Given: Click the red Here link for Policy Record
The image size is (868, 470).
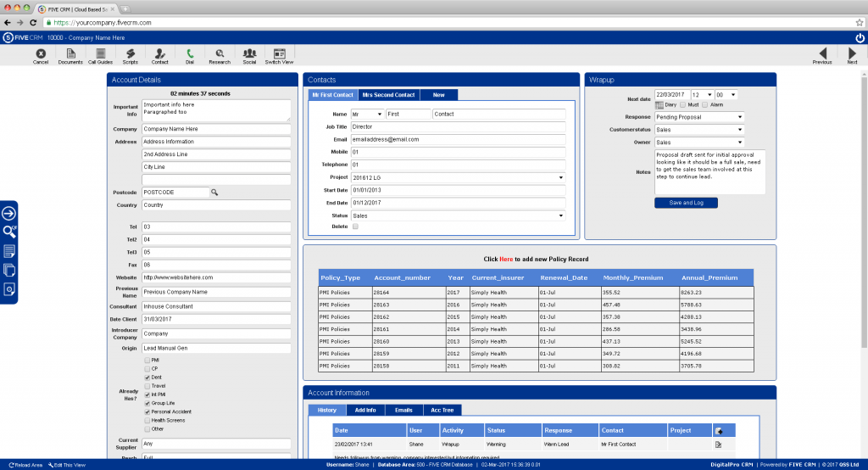Looking at the screenshot, I should [506, 259].
